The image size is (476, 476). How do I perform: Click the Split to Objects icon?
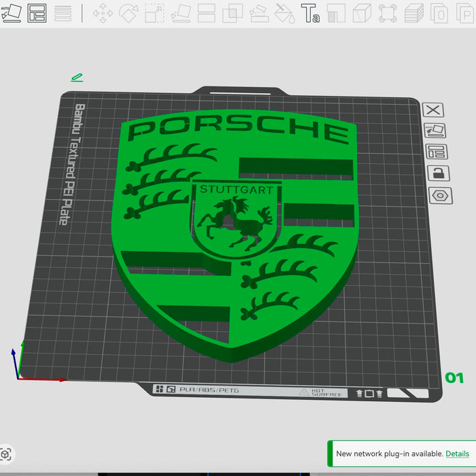point(439,13)
